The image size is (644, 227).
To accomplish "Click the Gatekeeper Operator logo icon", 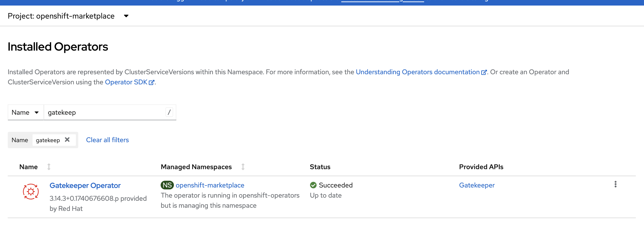I will click(31, 192).
